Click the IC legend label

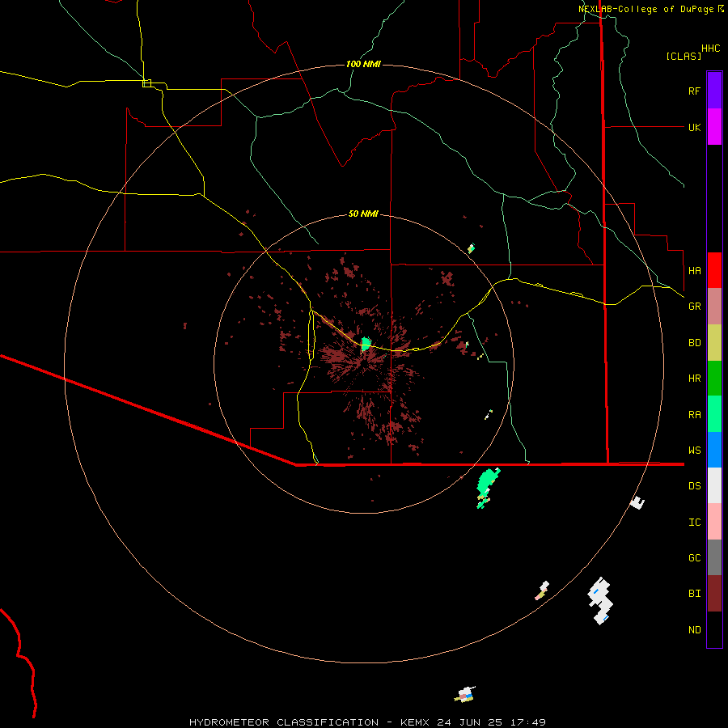[694, 523]
